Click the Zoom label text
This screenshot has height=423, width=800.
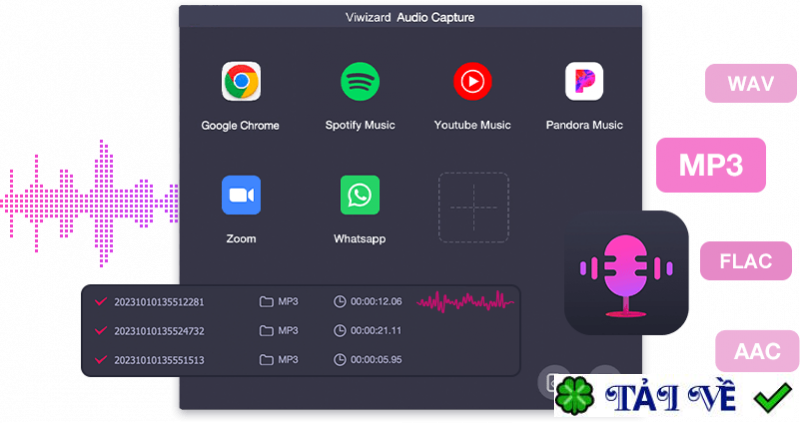(241, 238)
